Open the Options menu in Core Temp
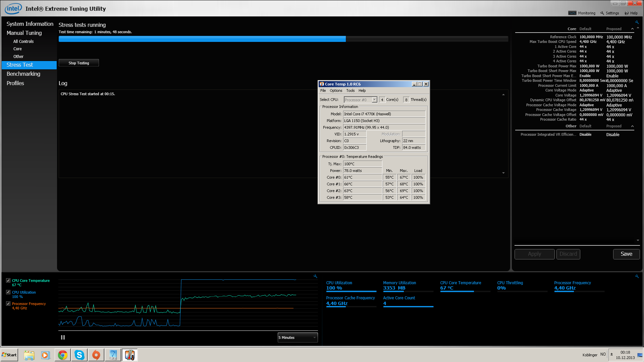The image size is (644, 362). point(336,90)
